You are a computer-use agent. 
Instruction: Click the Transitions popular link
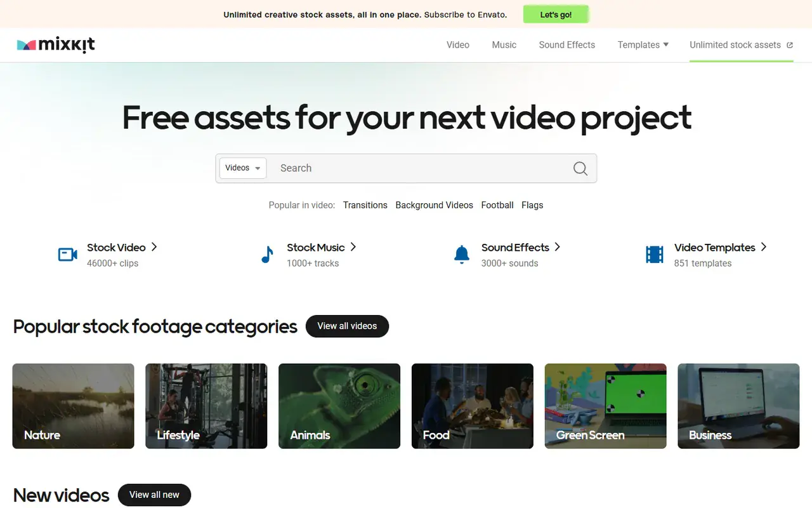(x=365, y=205)
